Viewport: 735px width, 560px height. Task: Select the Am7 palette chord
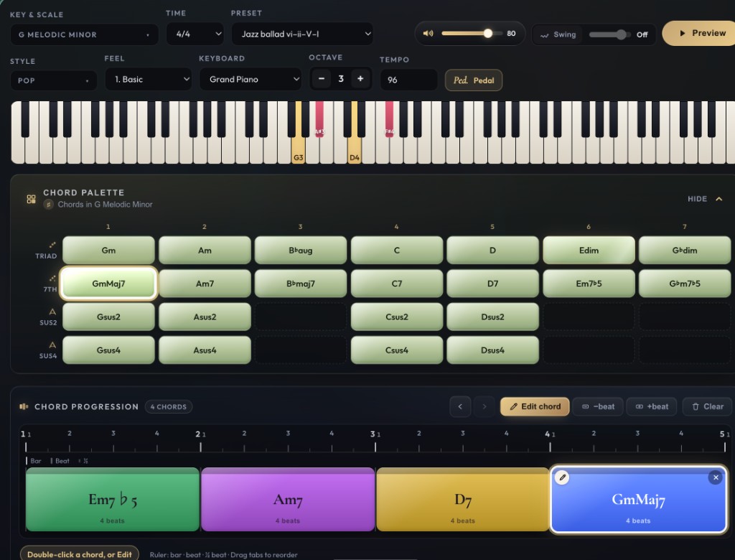(x=205, y=284)
